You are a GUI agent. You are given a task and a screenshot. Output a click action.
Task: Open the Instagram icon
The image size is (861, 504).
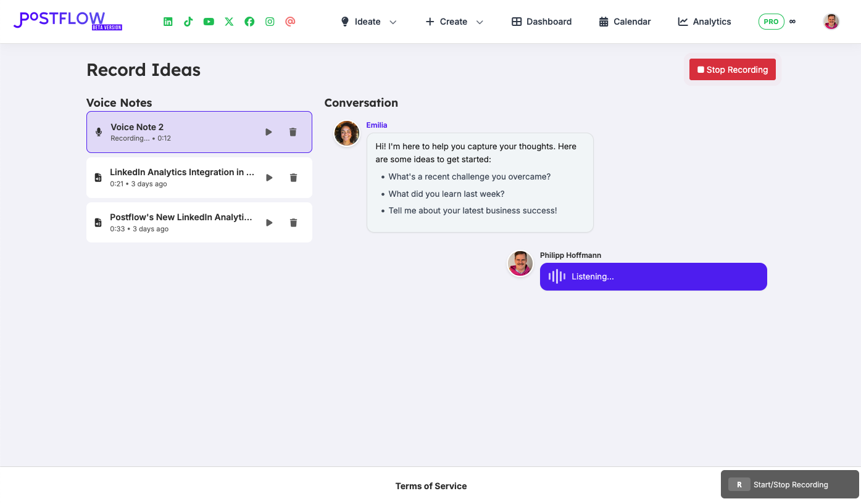tap(270, 21)
